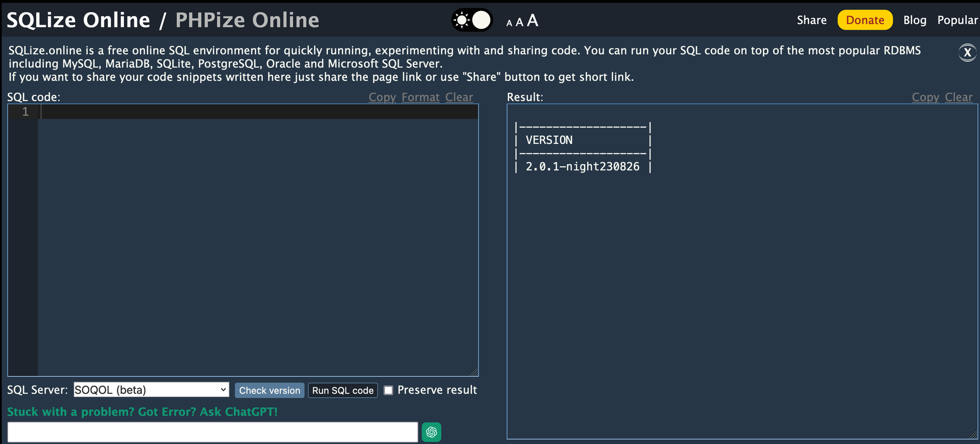Clear the Result panel
The height and width of the screenshot is (444, 980).
pyautogui.click(x=958, y=97)
